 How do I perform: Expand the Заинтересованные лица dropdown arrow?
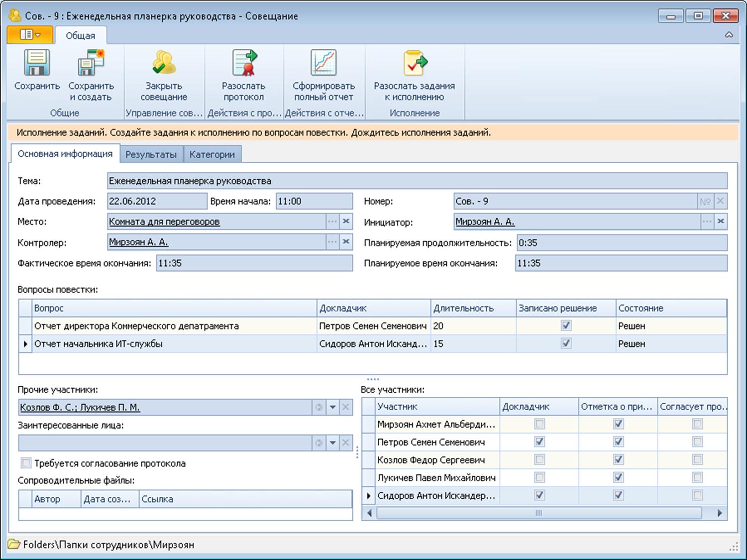[332, 443]
